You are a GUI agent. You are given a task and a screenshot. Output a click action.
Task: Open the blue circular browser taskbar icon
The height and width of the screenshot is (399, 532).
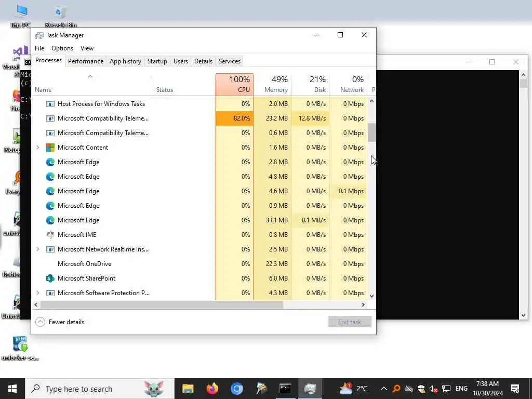pos(236,389)
